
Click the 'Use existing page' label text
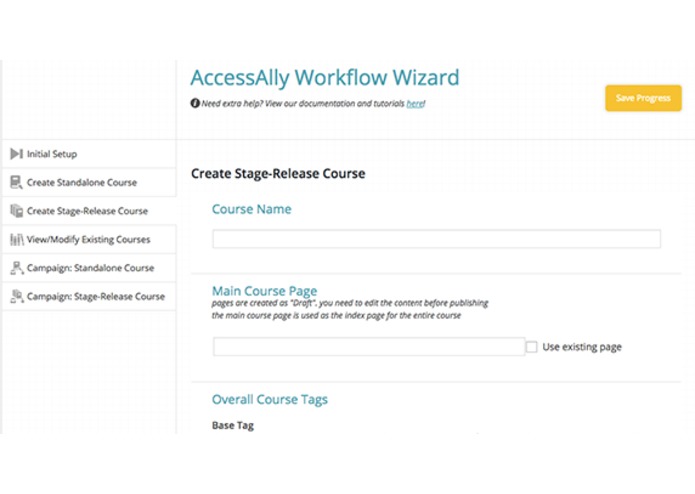tap(582, 347)
